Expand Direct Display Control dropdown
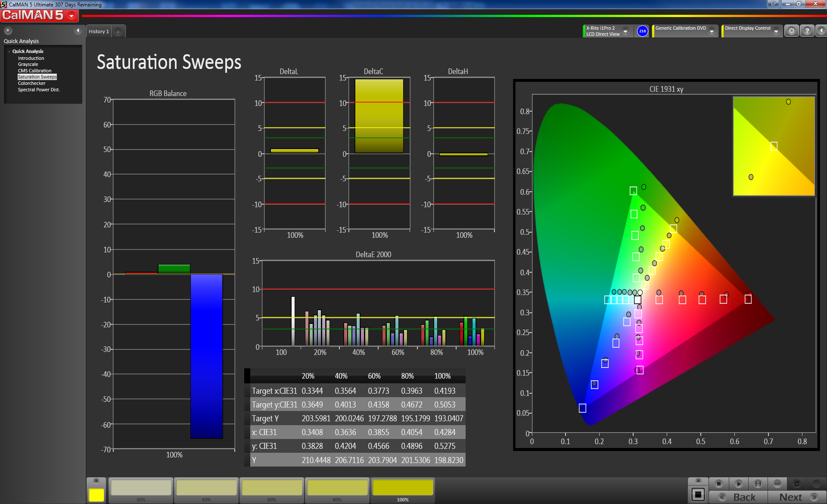Image resolution: width=827 pixels, height=504 pixels. click(x=776, y=31)
